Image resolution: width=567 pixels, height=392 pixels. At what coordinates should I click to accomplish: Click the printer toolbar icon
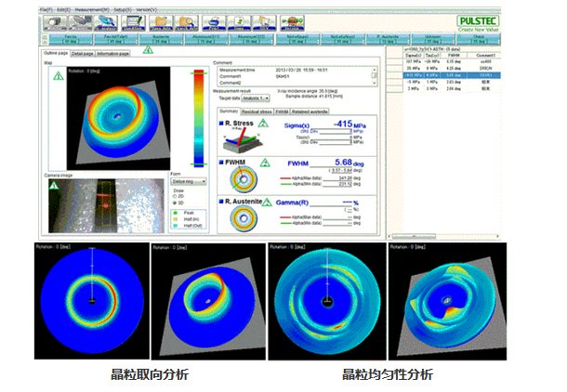tap(214, 23)
